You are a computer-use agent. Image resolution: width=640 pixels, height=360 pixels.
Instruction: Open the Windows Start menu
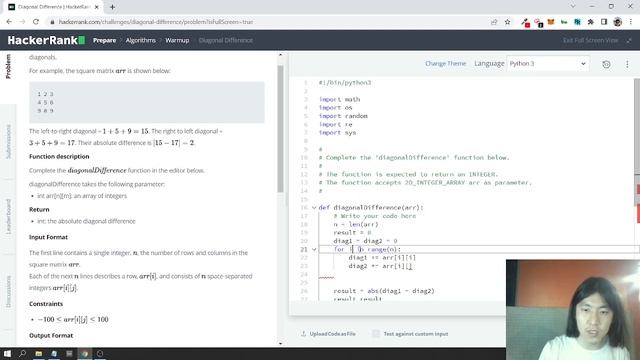coord(7,353)
